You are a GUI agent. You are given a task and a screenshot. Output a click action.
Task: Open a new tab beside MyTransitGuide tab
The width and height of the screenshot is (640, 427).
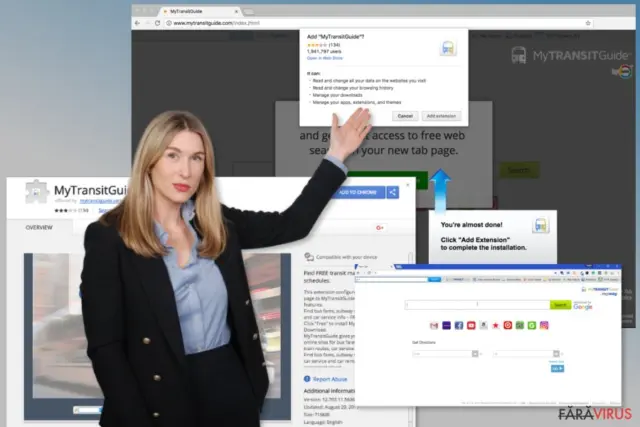(249, 12)
